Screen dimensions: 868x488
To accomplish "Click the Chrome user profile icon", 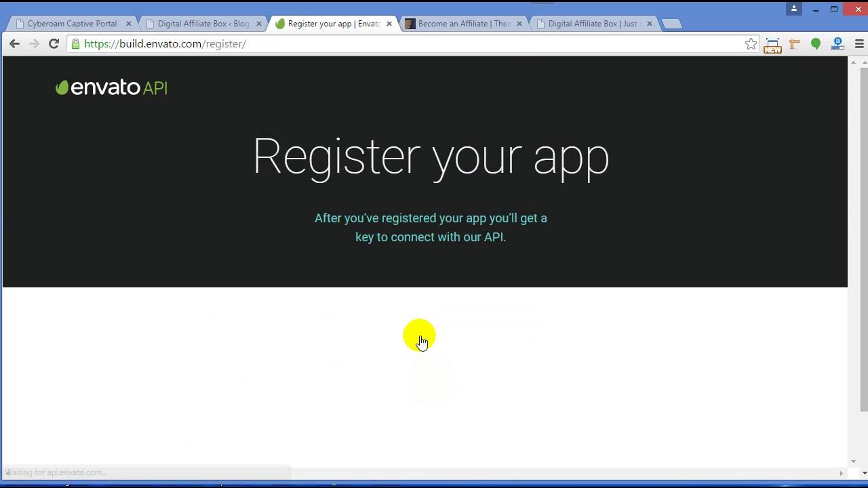I will [794, 9].
